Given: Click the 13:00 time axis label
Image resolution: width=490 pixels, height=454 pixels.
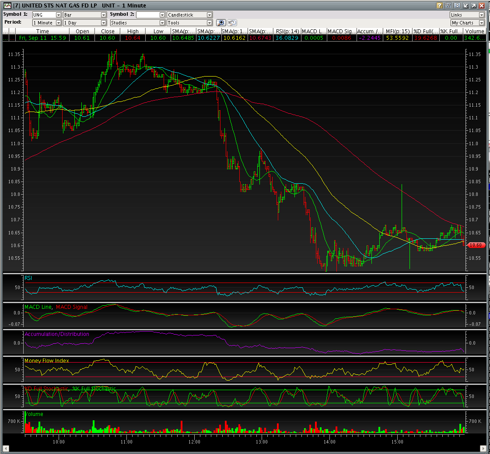Looking at the screenshot, I should [x=261, y=442].
